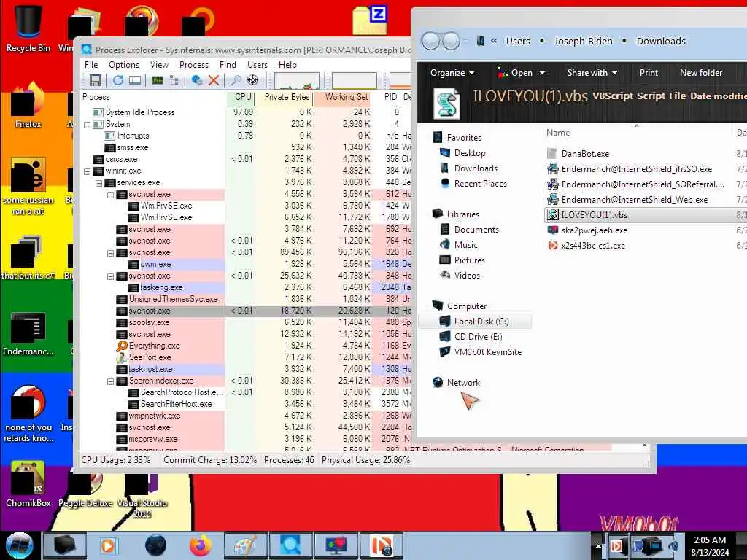Viewport: 747px width, 560px height.
Task: Collapse the SearchIndexer.exe tree node
Action: tap(111, 381)
